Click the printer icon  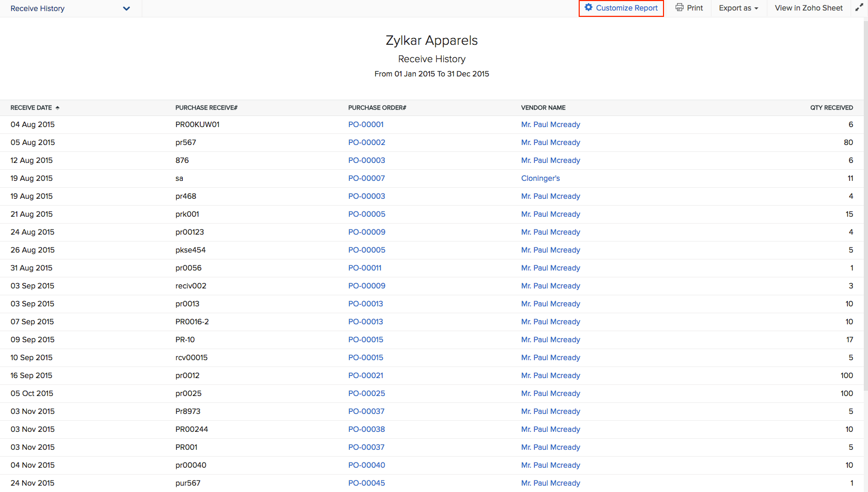coord(679,8)
